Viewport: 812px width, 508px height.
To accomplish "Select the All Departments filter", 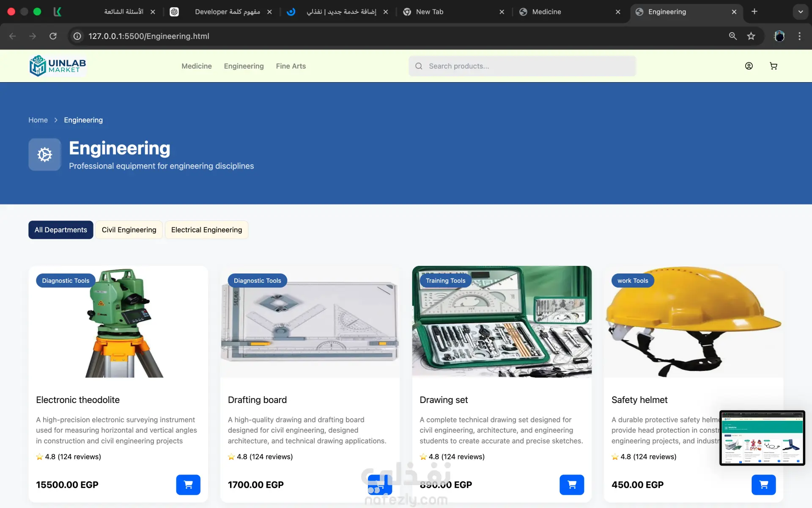I will 61,230.
